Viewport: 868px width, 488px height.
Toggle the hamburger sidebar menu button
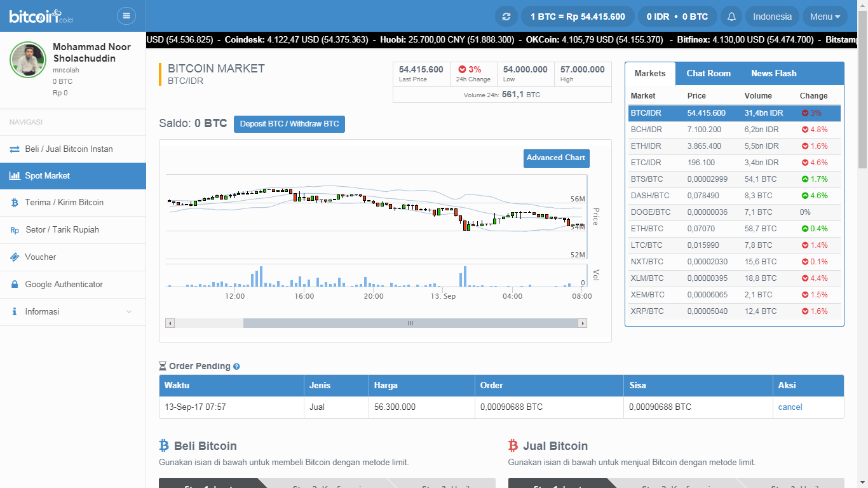(126, 16)
